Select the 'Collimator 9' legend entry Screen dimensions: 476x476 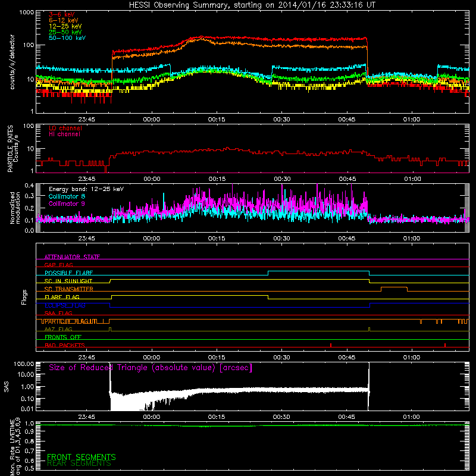[67, 203]
